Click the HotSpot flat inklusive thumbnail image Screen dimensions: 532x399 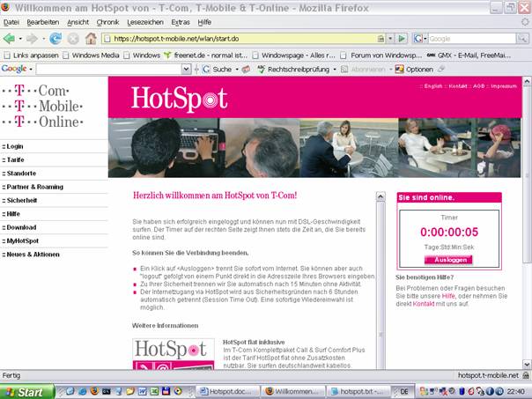174,354
